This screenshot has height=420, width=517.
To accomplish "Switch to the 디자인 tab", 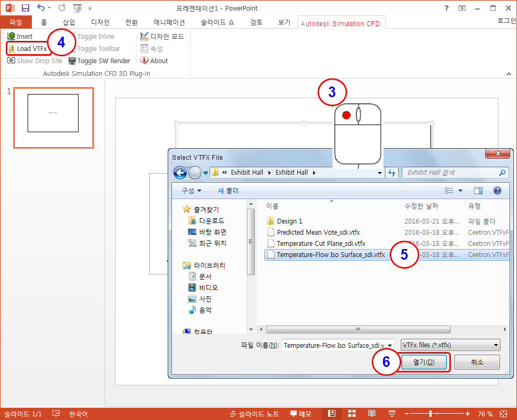I will [100, 22].
